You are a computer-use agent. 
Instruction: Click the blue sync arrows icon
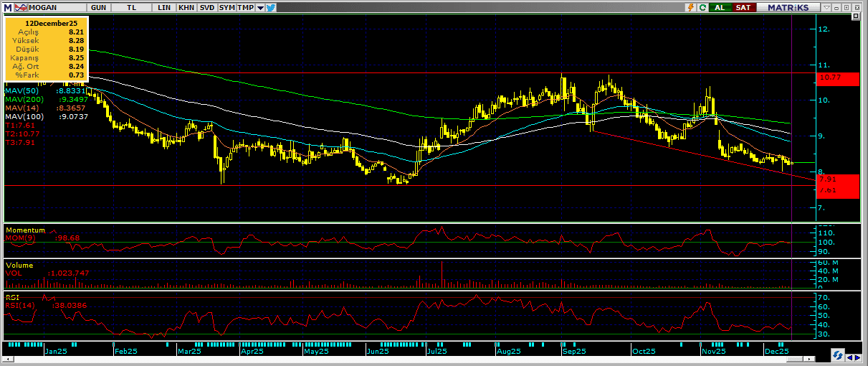[x=837, y=355]
